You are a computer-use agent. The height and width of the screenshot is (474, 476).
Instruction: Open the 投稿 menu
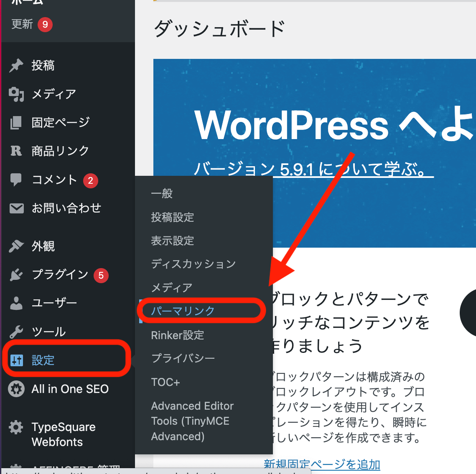[43, 66]
